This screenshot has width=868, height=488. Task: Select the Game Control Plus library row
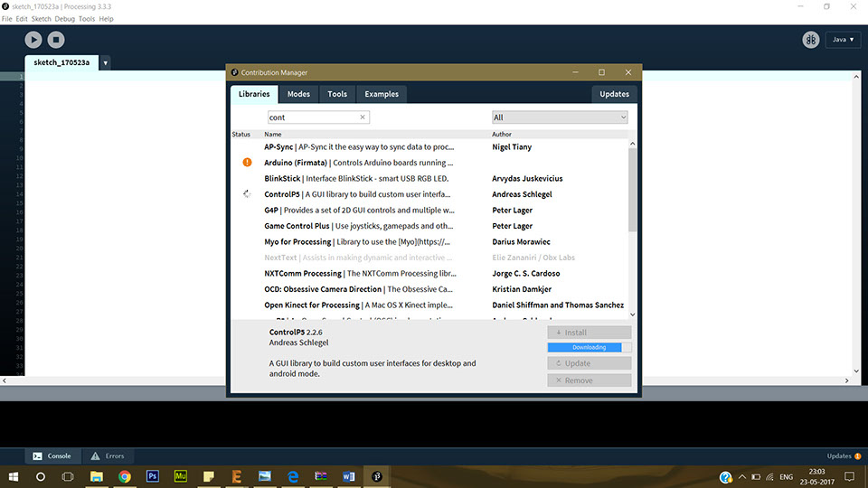click(x=429, y=226)
